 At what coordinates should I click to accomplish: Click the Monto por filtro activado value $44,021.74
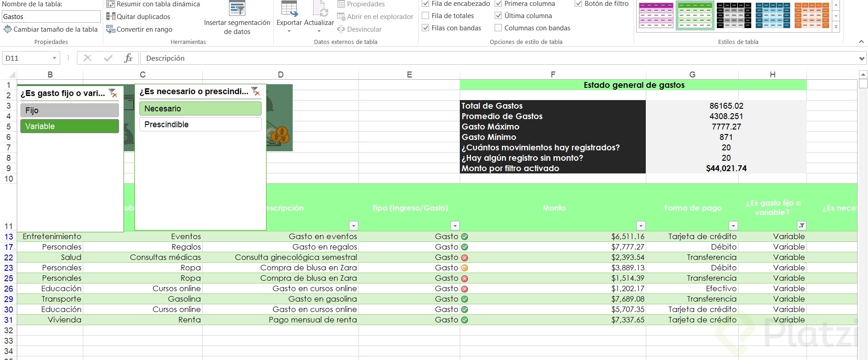click(726, 168)
